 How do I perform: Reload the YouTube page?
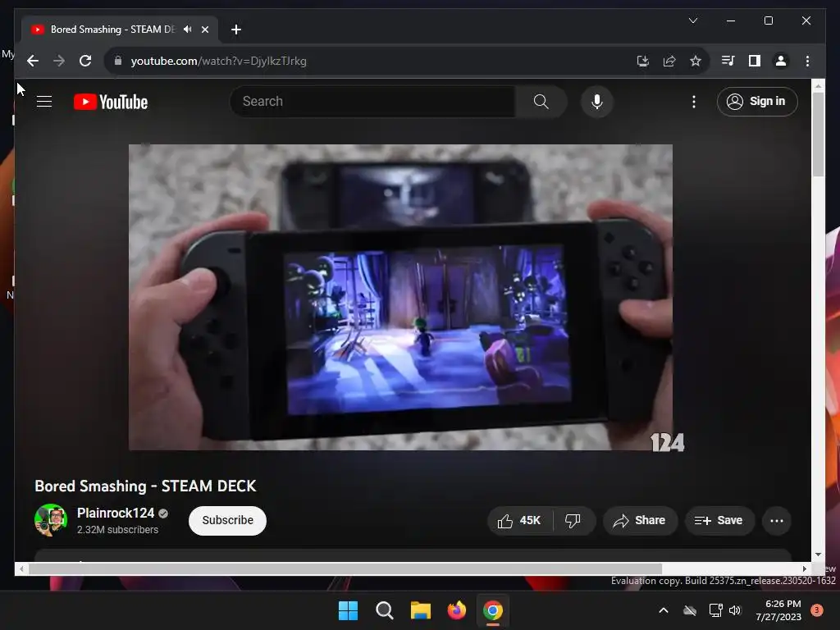click(x=85, y=61)
